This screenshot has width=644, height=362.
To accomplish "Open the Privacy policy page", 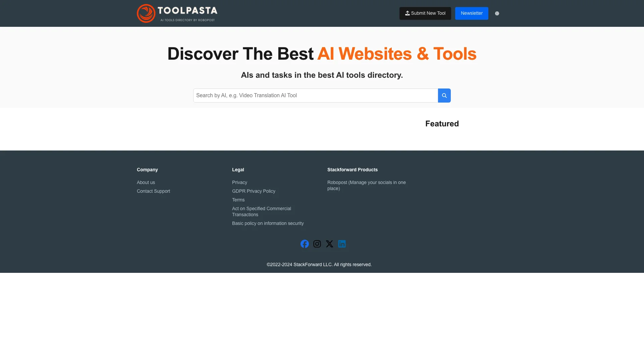I will coord(239,182).
